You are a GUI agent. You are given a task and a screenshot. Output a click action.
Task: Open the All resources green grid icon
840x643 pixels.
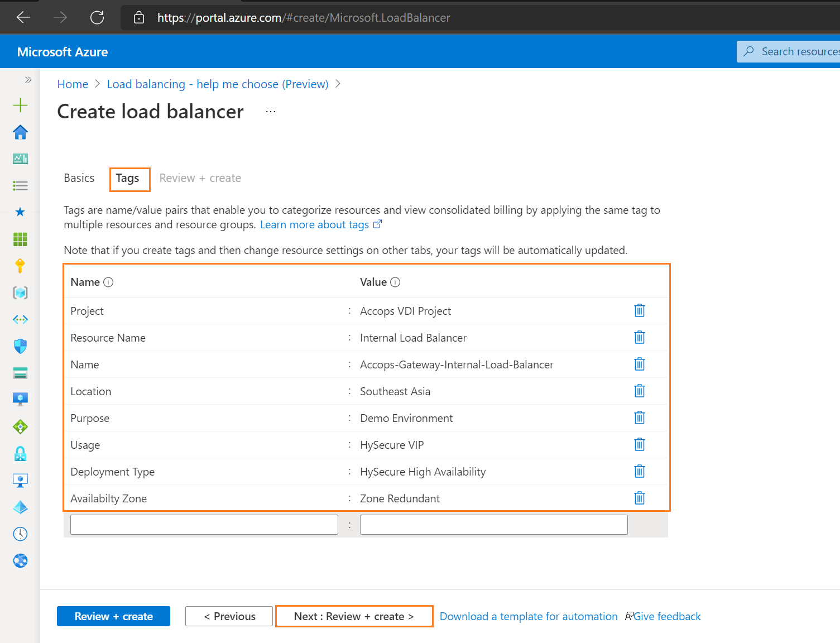(x=20, y=239)
